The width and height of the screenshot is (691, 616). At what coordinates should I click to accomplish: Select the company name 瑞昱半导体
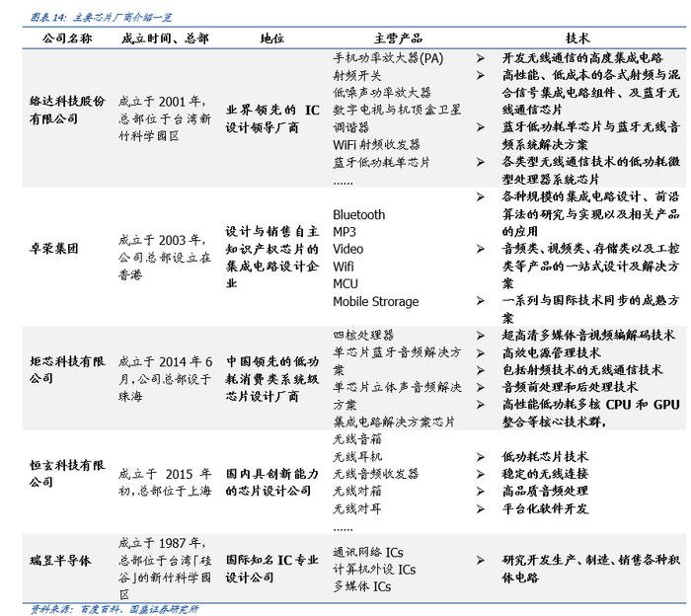pos(60,561)
